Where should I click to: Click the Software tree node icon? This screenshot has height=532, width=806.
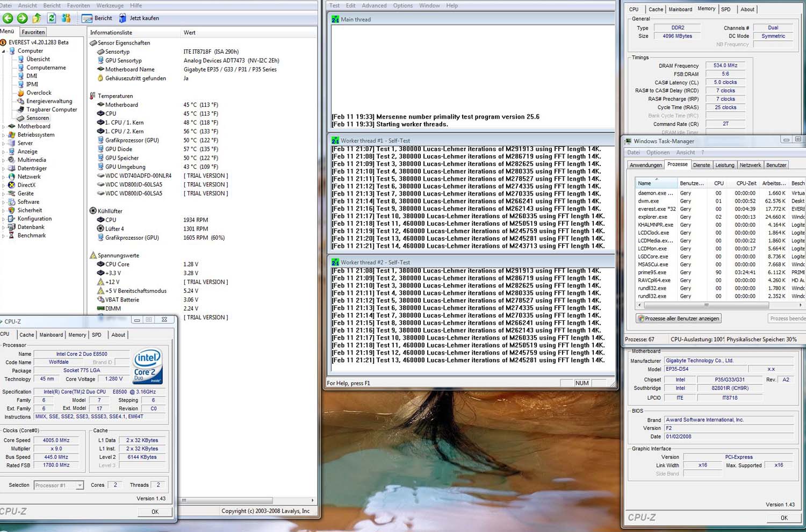[x=12, y=202]
